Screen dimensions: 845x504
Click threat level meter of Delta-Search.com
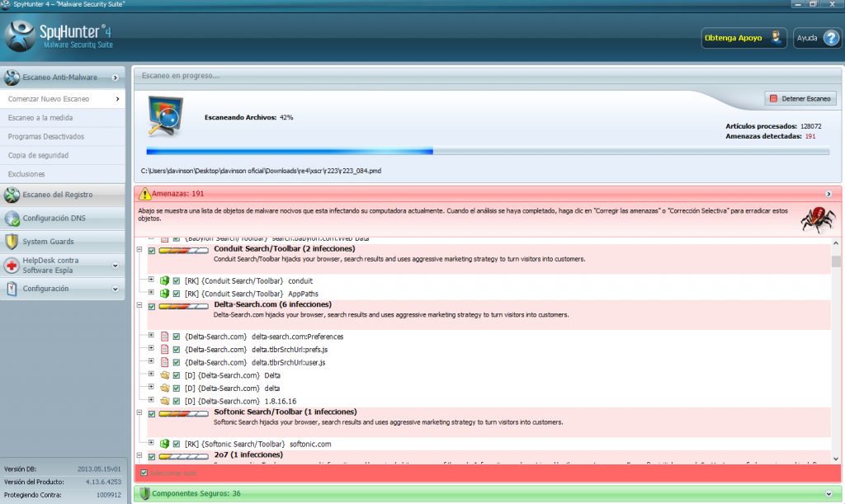pyautogui.click(x=183, y=306)
